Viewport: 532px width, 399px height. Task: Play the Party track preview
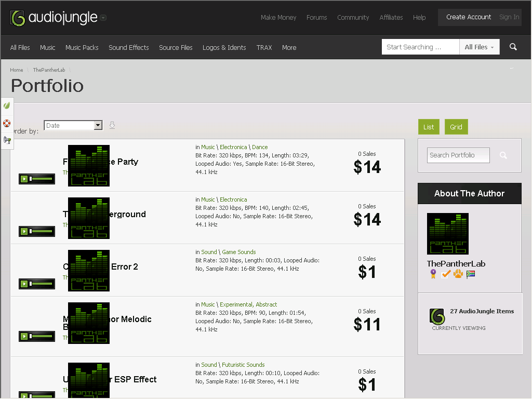pyautogui.click(x=24, y=179)
